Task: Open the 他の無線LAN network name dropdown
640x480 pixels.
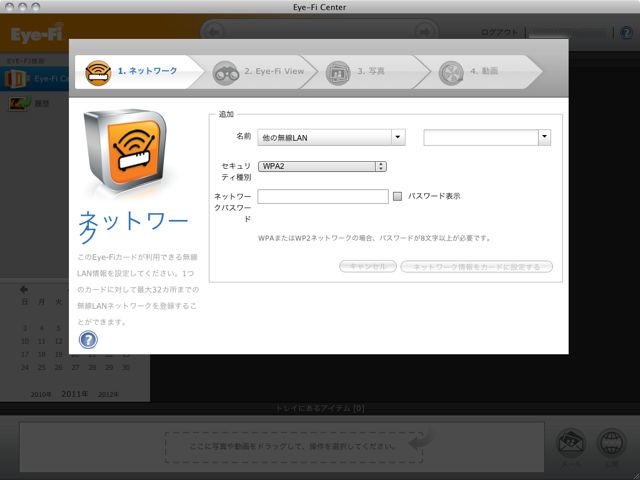Action: coord(331,138)
